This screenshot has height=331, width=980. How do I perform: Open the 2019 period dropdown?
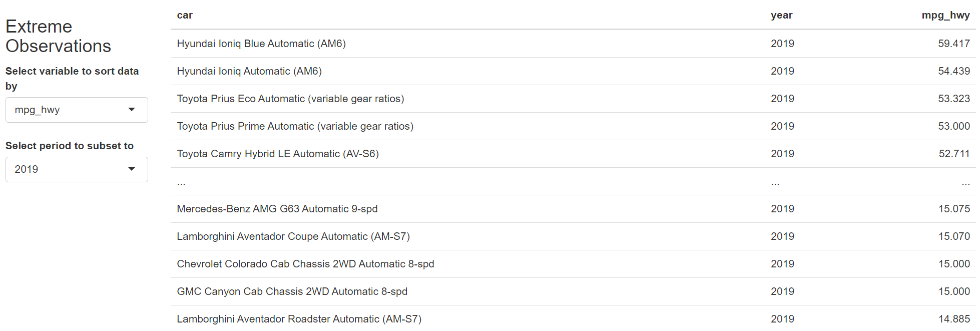(77, 169)
